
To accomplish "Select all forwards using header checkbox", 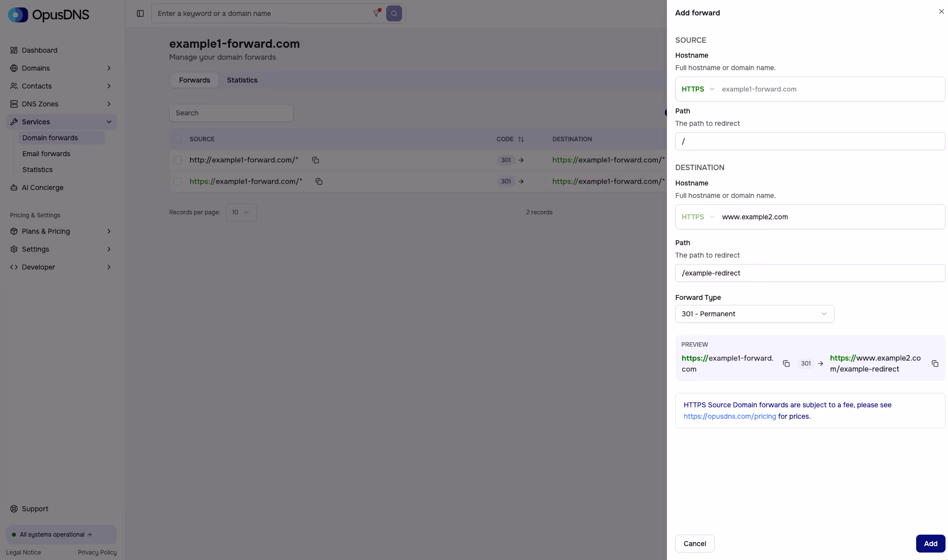I will [178, 139].
